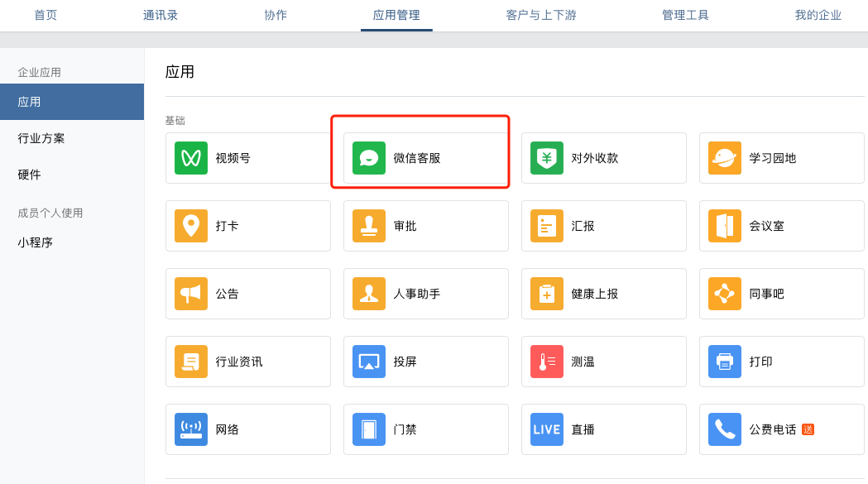Click the 门禁 door access icon
Image resolution: width=868 pixels, height=484 pixels.
[369, 429]
